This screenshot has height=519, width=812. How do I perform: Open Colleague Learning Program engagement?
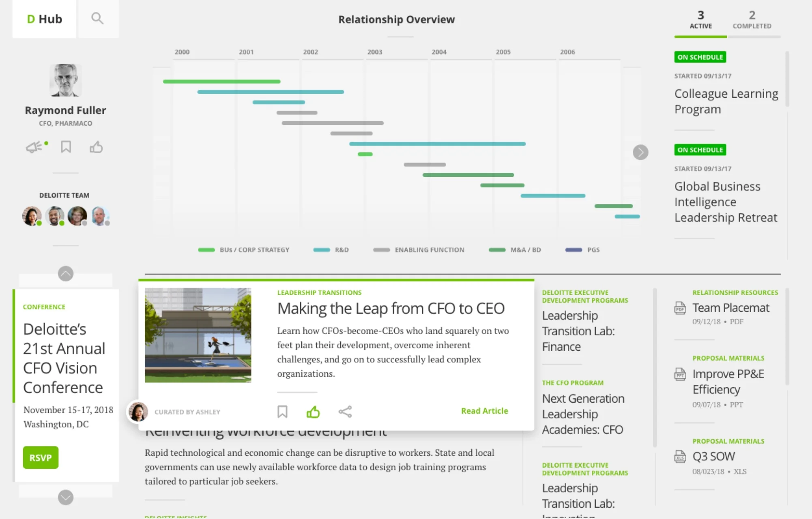tap(726, 101)
